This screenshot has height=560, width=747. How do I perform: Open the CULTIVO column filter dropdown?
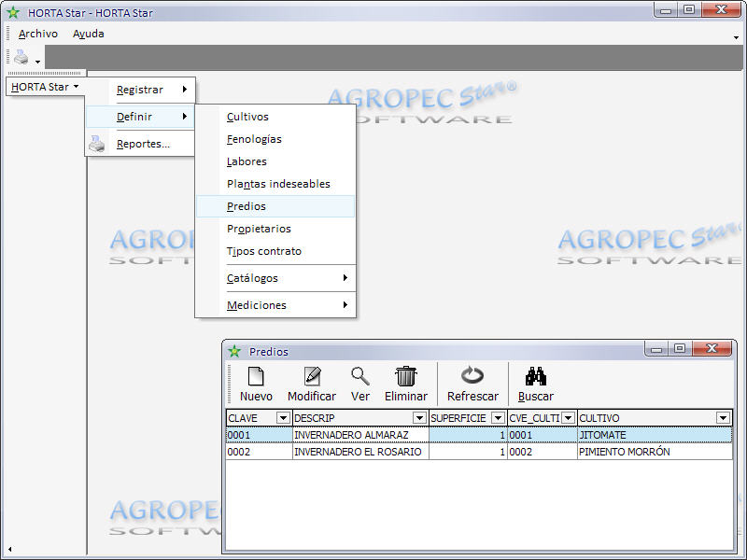pos(723,418)
